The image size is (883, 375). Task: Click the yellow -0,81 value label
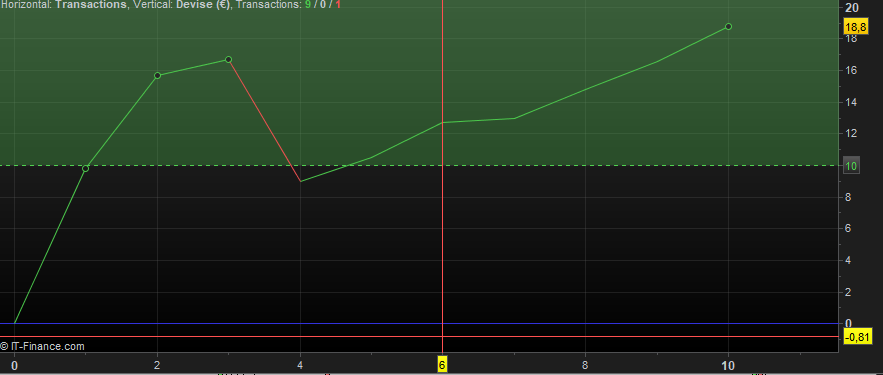click(858, 337)
